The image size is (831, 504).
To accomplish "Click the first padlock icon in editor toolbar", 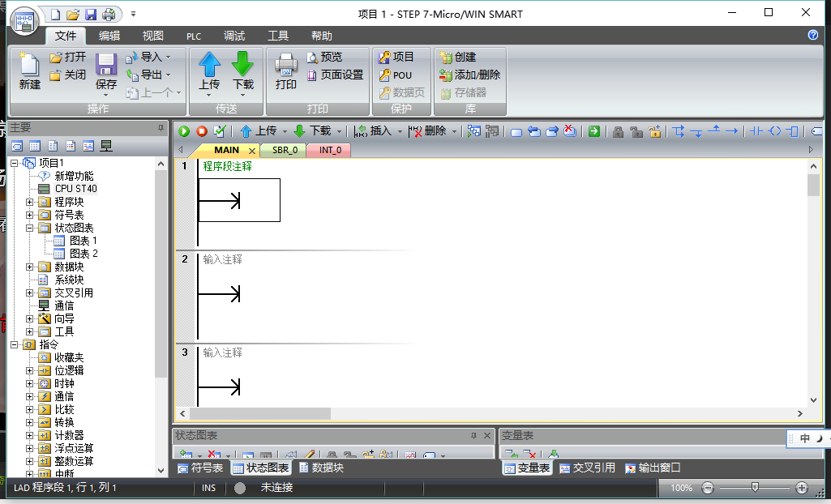I will pos(618,131).
